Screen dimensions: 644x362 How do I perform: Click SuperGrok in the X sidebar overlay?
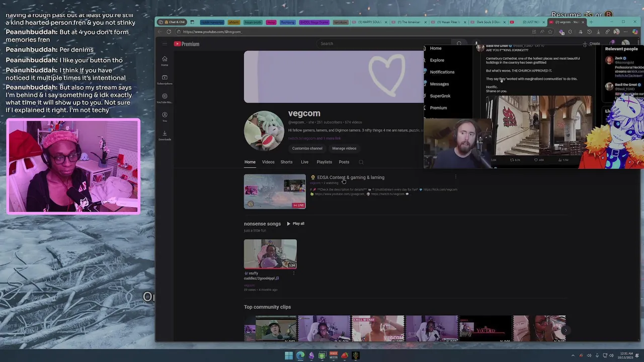(440, 96)
